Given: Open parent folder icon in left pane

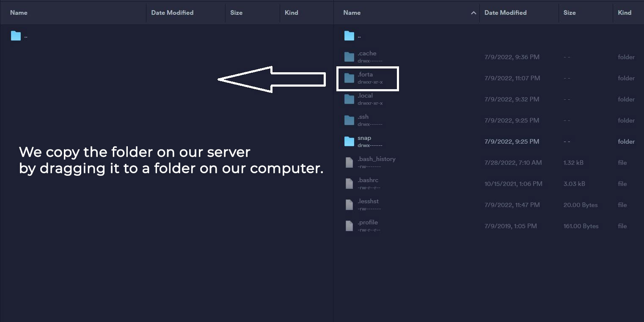Looking at the screenshot, I should coord(16,36).
